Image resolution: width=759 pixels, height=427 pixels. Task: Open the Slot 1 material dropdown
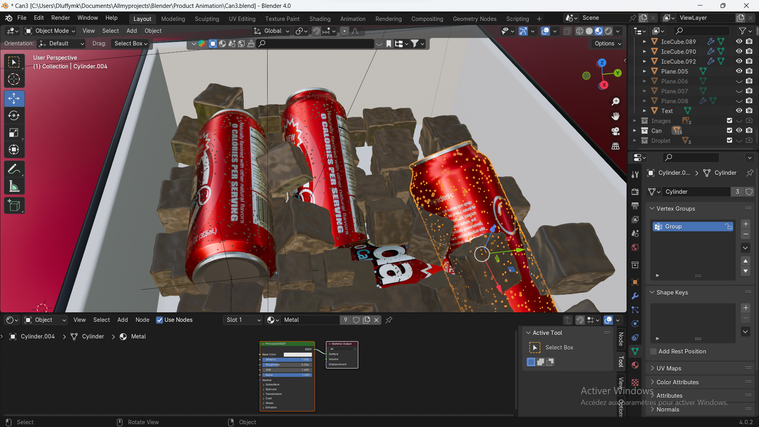point(241,320)
